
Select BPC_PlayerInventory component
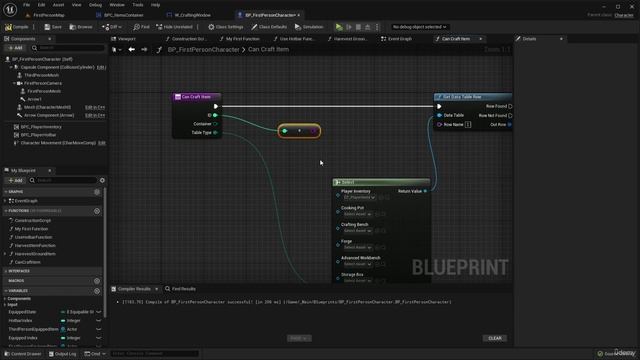click(x=41, y=127)
